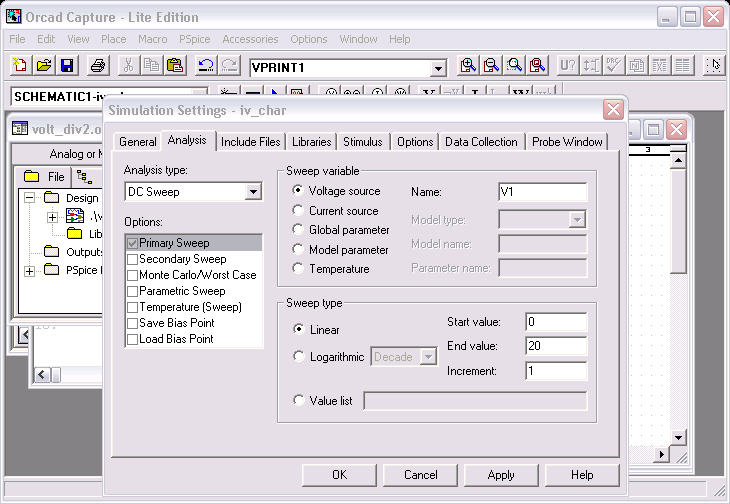This screenshot has height=504, width=730.
Task: Open the Data Collection tab
Action: [481, 141]
